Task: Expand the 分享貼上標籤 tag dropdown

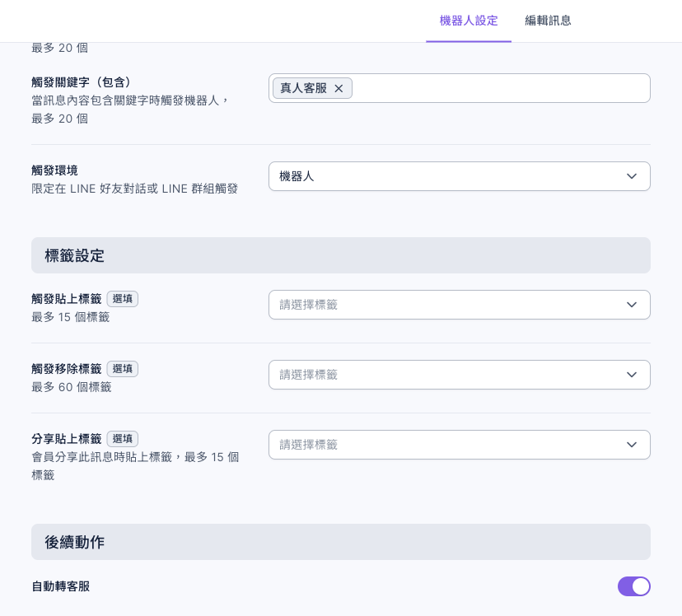Action: [460, 445]
